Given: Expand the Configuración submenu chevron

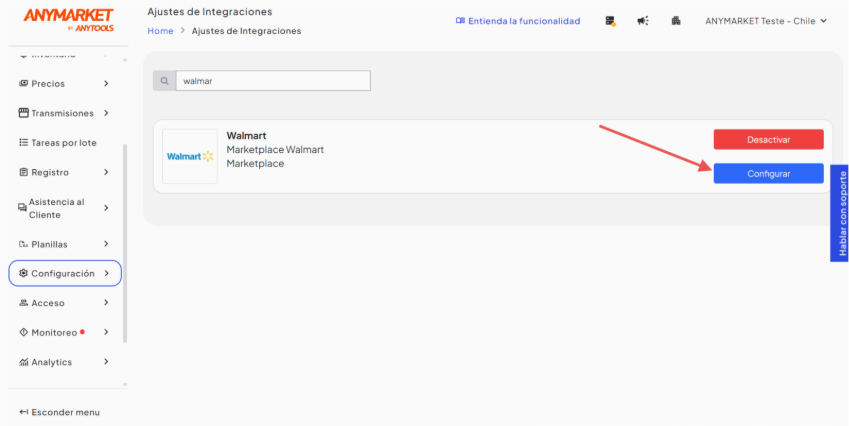Looking at the screenshot, I should pyautogui.click(x=106, y=273).
